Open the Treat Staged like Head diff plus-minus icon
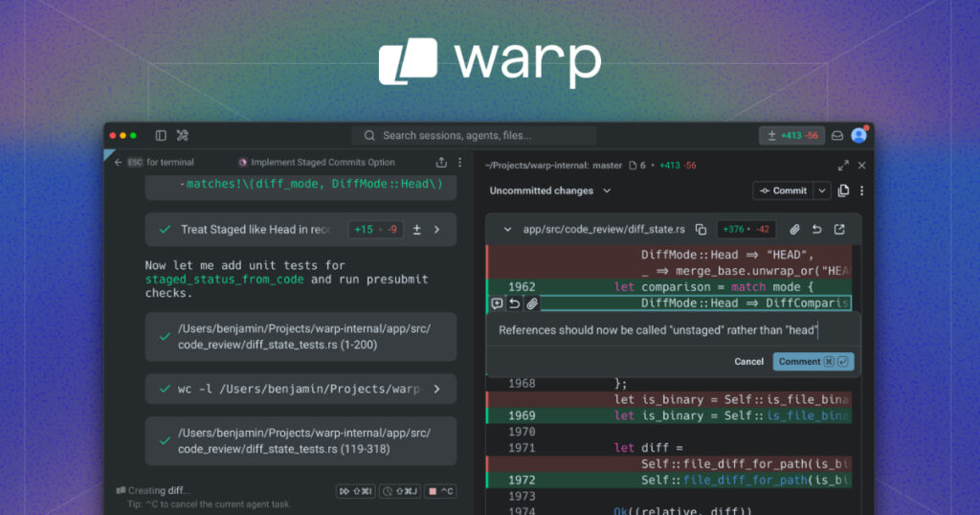This screenshot has height=515, width=980. pyautogui.click(x=417, y=230)
